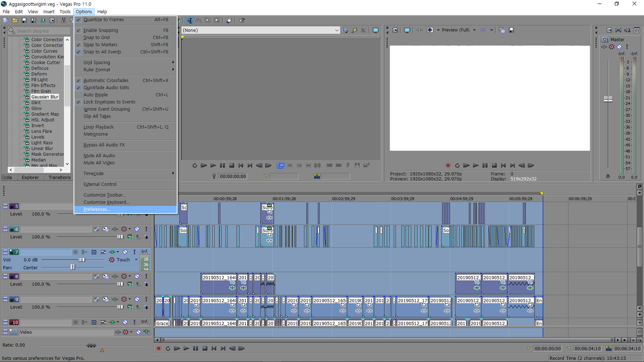Viewport: 644px width, 362px height.
Task: Click the Master volume fader
Action: (608, 99)
